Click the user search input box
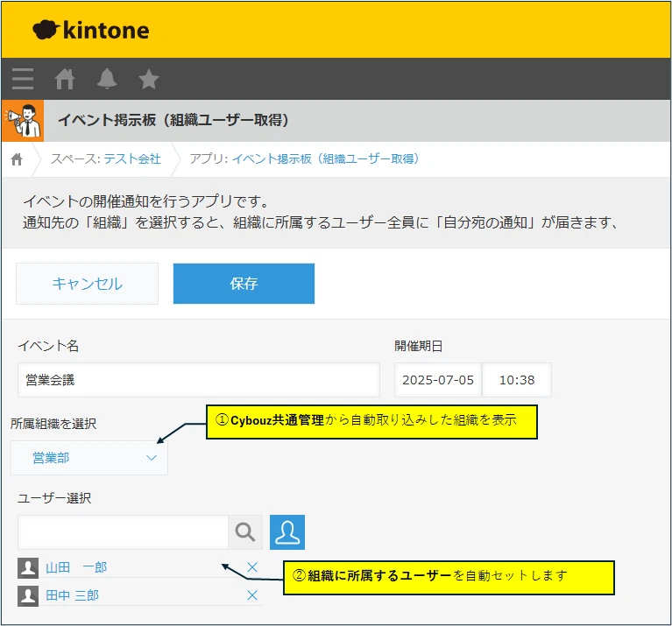 pos(123,532)
